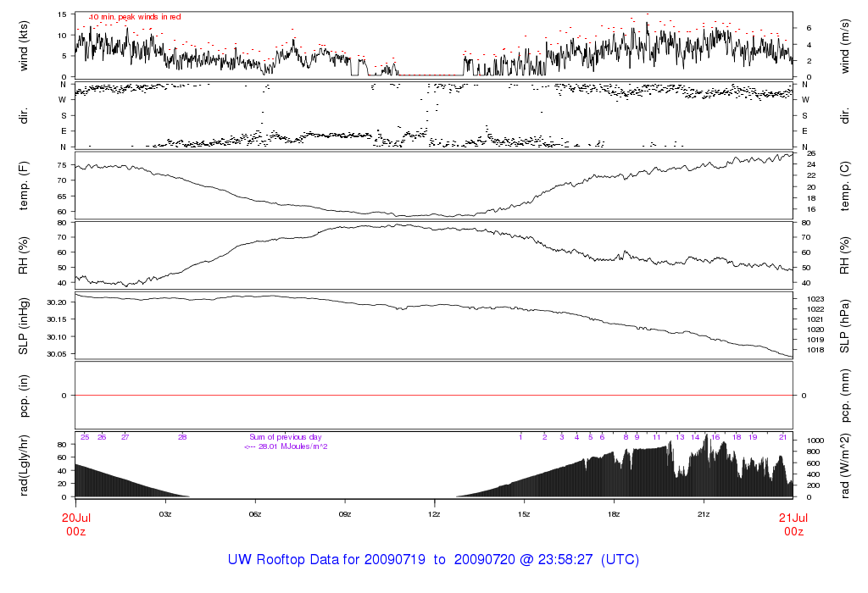Select the 12z tick on the time axis
This screenshot has width=868, height=593.
pyautogui.click(x=434, y=514)
